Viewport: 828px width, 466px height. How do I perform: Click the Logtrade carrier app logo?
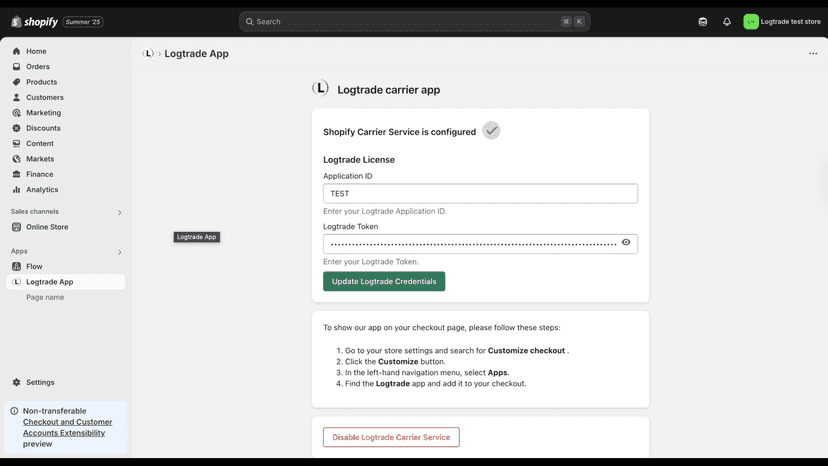tap(320, 88)
